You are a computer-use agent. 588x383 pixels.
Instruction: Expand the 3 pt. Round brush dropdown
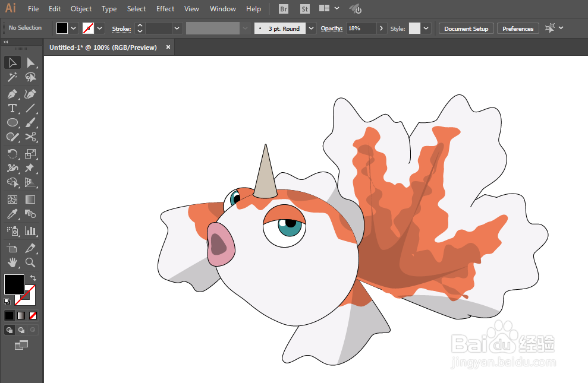pos(312,29)
